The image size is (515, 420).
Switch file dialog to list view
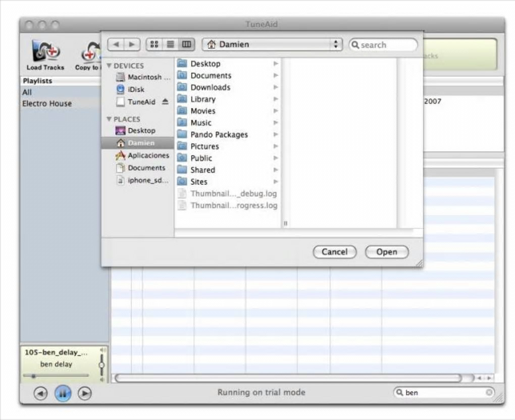(x=171, y=44)
